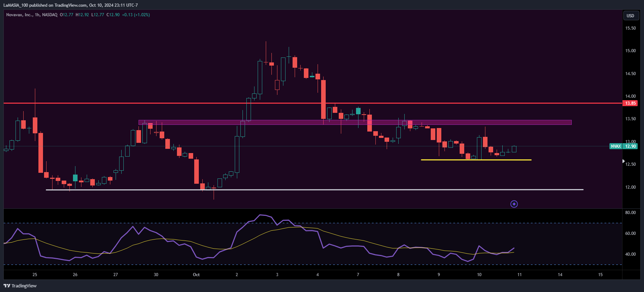Screen dimensions: 644x292
Task: Click the 12.00 price axis label
Action: coord(630,187)
